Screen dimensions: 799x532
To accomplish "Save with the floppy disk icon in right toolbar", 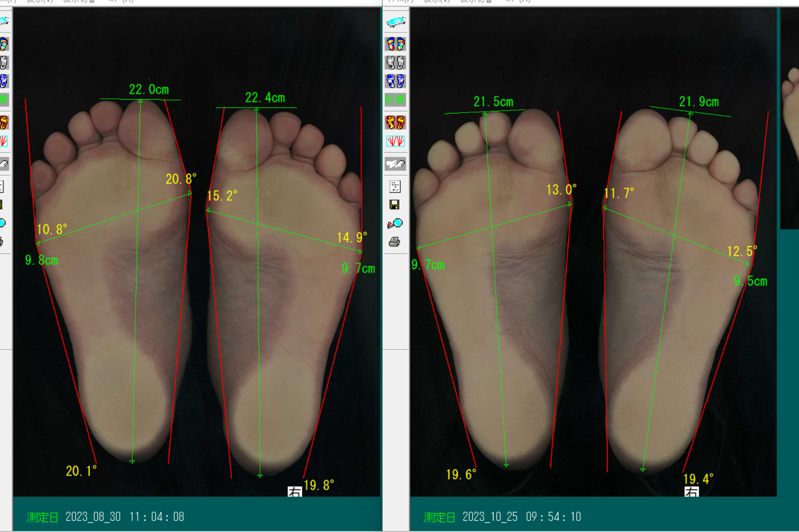I will (x=395, y=205).
